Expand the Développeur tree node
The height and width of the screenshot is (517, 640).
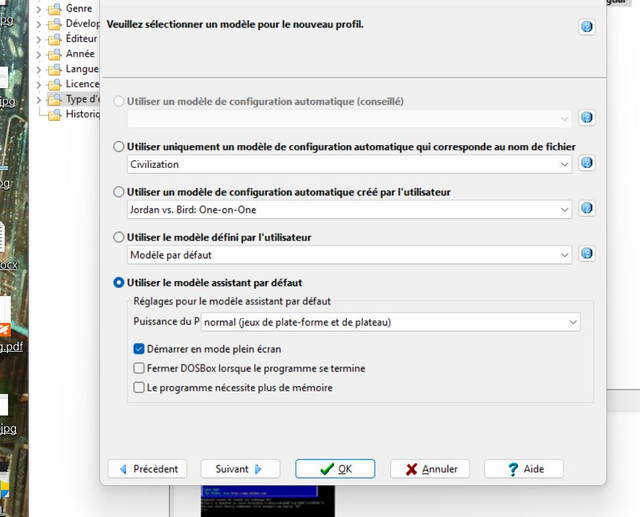tap(38, 24)
